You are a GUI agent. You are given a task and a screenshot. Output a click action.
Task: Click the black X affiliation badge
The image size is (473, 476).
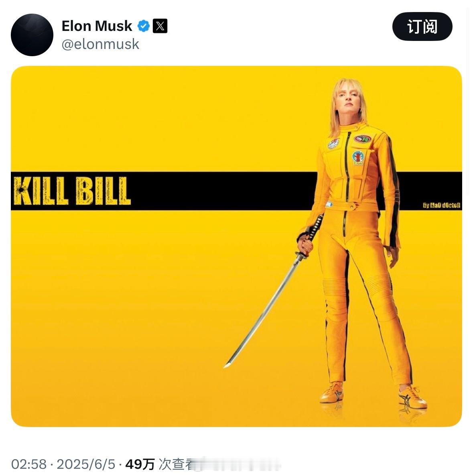[160, 26]
